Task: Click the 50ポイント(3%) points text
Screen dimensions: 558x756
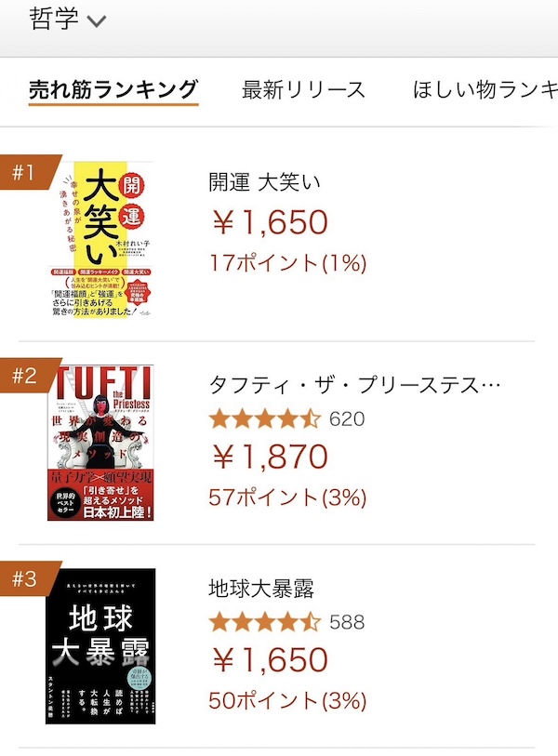Action: click(288, 700)
